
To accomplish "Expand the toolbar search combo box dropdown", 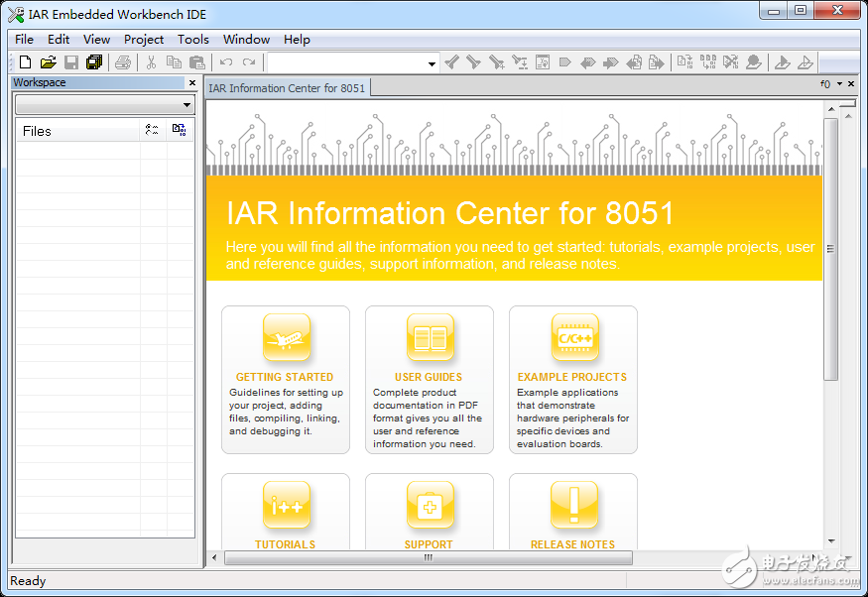I will tap(432, 63).
